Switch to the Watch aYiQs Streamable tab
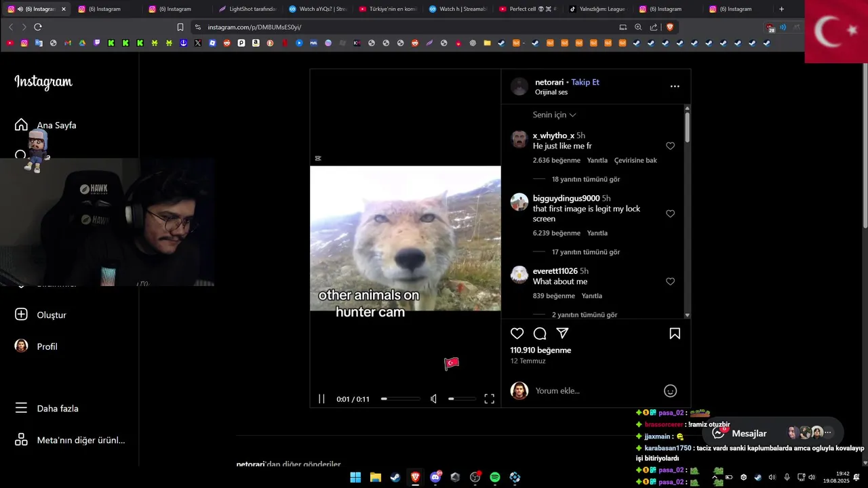The height and width of the screenshot is (488, 868). pos(318,9)
